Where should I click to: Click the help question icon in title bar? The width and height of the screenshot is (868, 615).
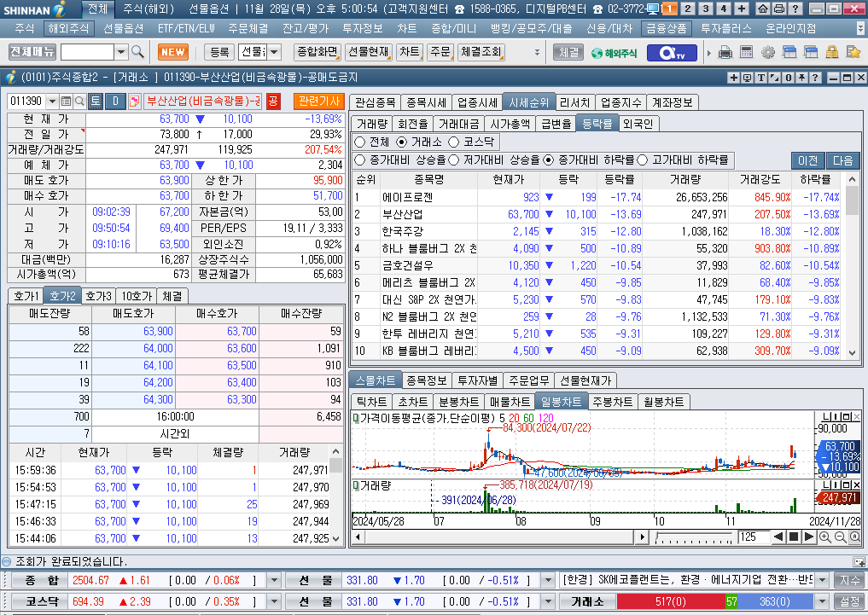coord(795,9)
